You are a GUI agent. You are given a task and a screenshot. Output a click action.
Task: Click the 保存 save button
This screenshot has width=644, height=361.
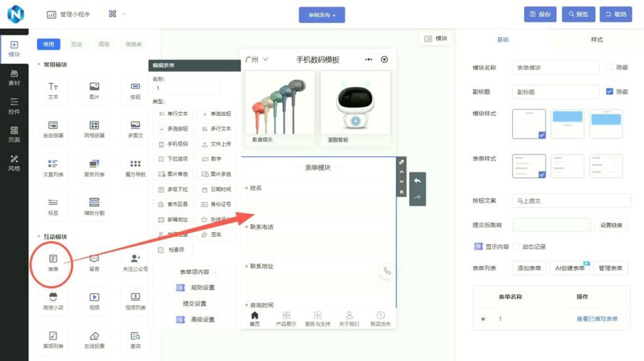pyautogui.click(x=540, y=14)
